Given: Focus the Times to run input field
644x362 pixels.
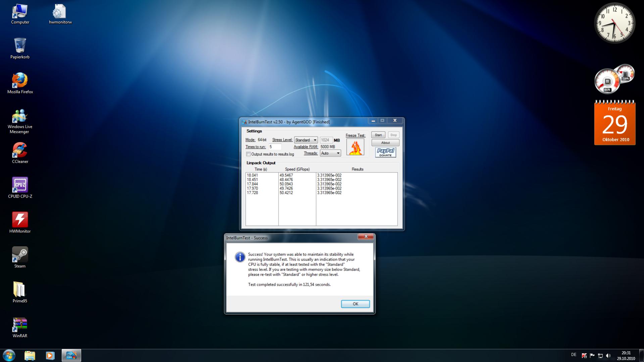Looking at the screenshot, I should click(x=275, y=147).
